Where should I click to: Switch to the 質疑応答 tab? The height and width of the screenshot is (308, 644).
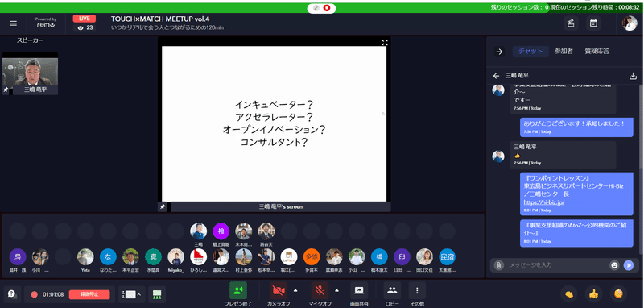[597, 52]
